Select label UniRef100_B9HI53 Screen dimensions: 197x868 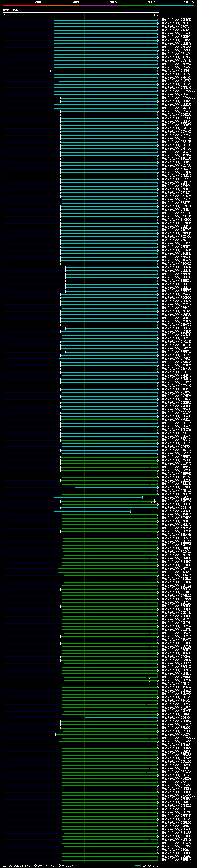click(177, 74)
